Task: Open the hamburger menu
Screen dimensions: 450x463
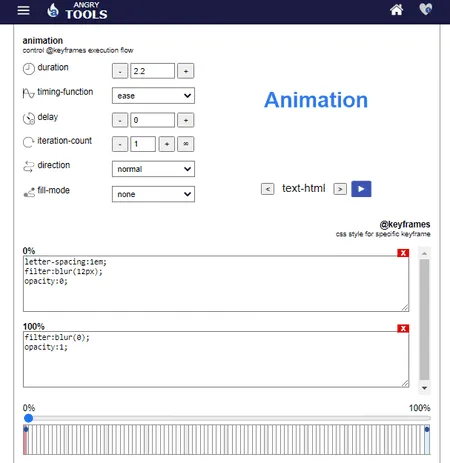Action: 23,11
